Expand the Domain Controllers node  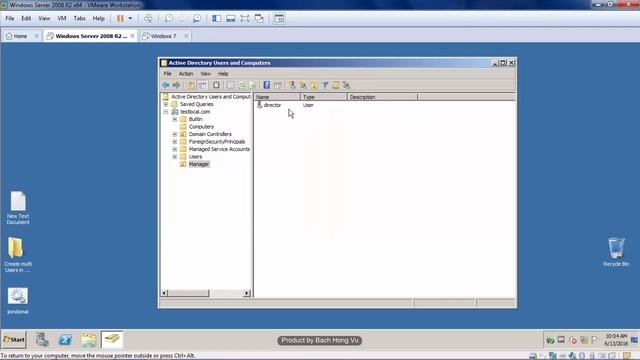[x=175, y=134]
